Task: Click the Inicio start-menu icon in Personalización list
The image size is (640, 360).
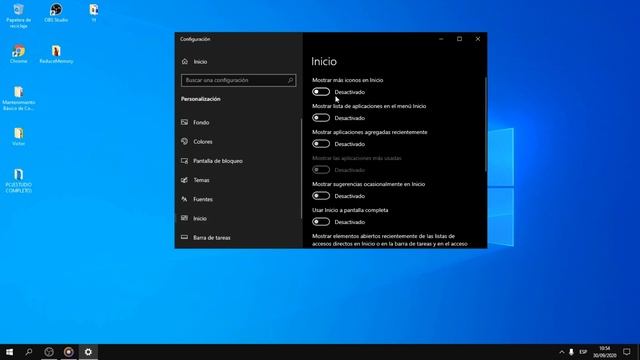Action: pos(184,218)
